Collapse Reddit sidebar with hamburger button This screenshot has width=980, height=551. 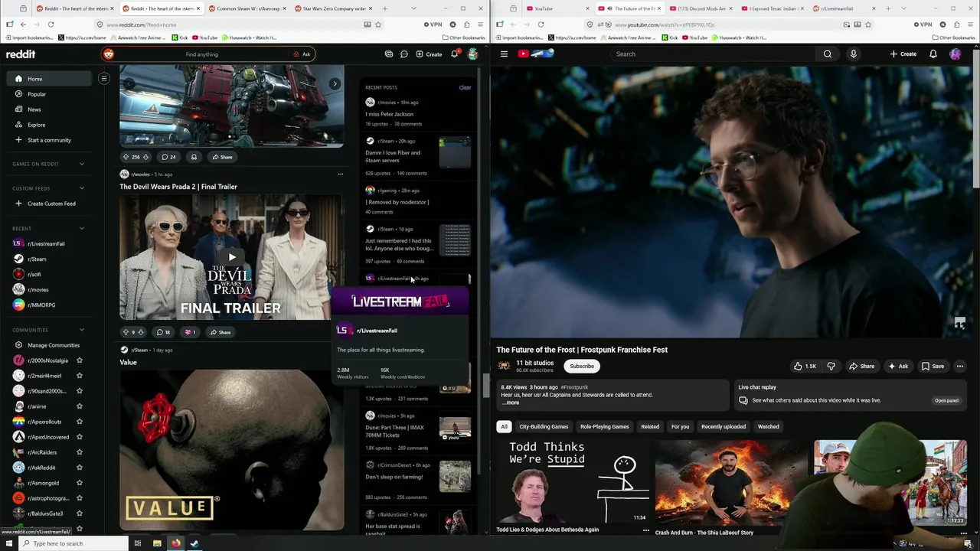[x=104, y=78]
